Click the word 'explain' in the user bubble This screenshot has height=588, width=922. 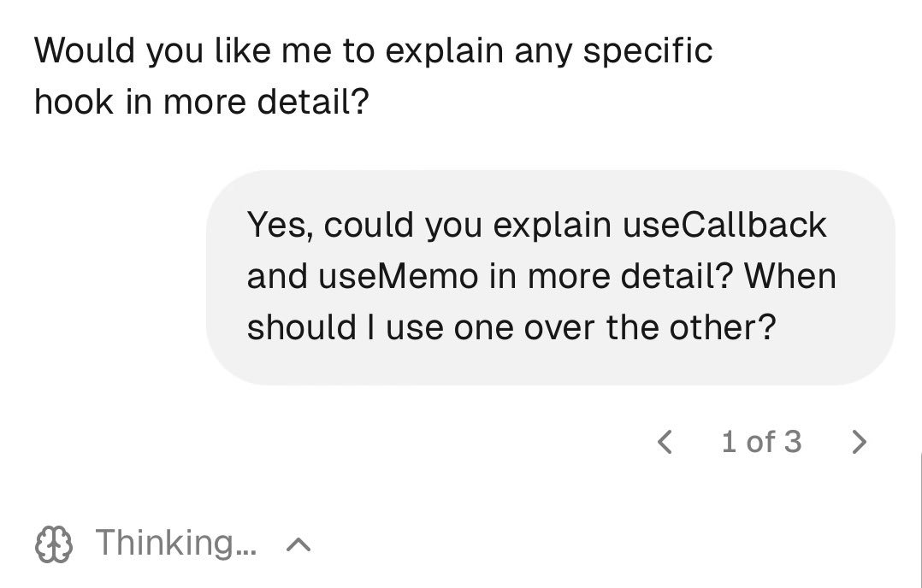pos(553,226)
